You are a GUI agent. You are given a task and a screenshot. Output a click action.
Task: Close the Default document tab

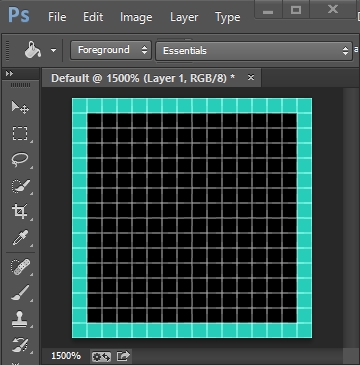[251, 78]
